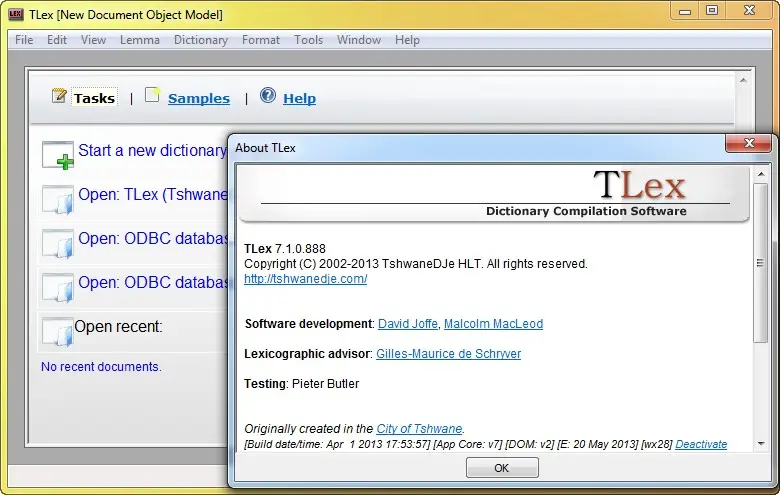This screenshot has height=495, width=780.
Task: Open the Edit menu
Action: click(57, 40)
